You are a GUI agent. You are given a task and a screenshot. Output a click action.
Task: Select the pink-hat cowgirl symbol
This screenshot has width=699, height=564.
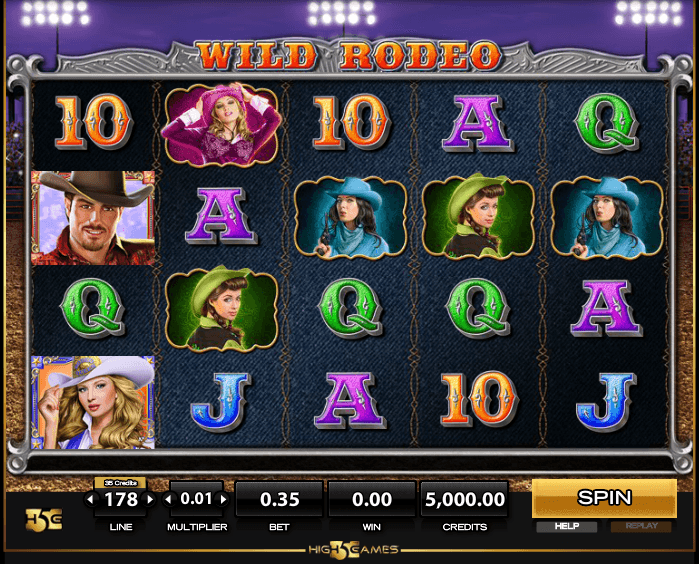(x=221, y=124)
